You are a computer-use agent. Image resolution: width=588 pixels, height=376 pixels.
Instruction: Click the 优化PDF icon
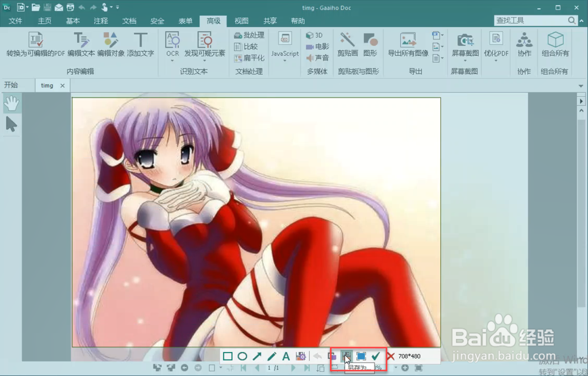(x=496, y=39)
